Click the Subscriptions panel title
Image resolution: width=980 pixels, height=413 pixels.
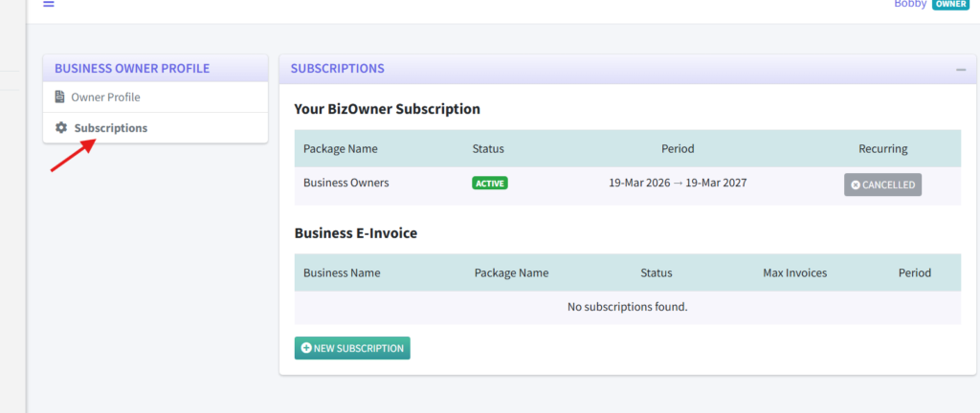click(337, 68)
